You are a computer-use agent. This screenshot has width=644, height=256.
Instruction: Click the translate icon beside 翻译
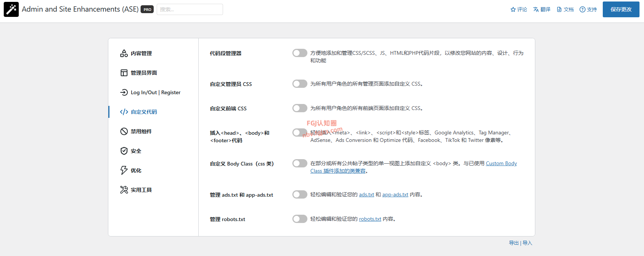click(536, 9)
